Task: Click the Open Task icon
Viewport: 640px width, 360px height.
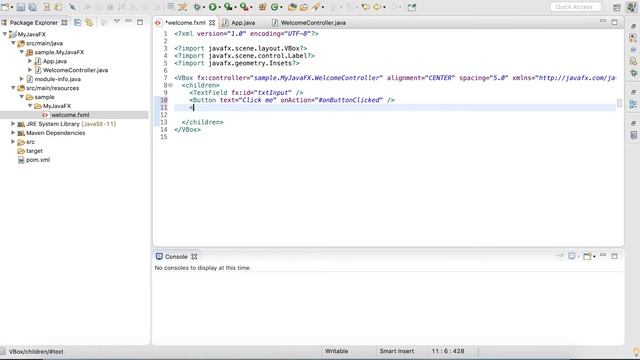Action: 304,7
